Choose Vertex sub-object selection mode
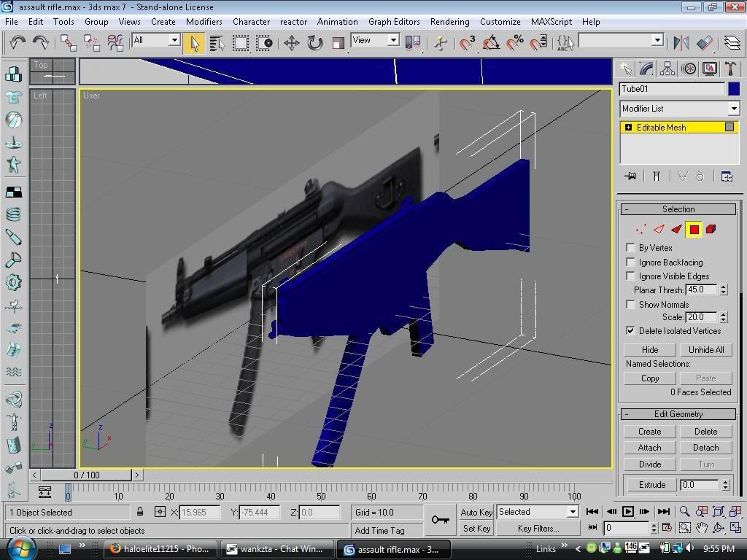The image size is (747, 560). [x=640, y=230]
